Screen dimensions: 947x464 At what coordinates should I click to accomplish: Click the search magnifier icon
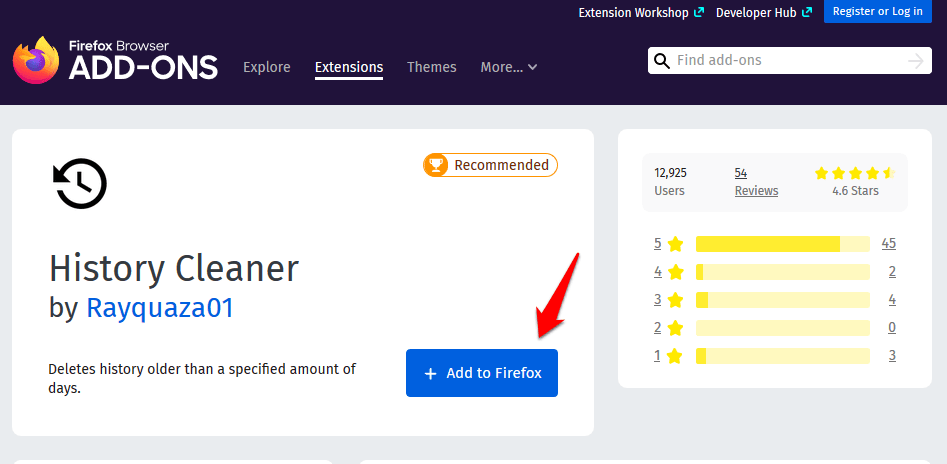(x=661, y=61)
